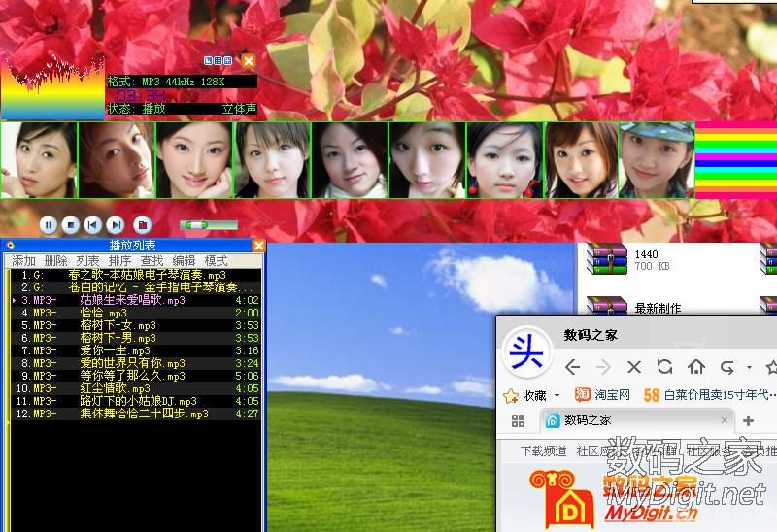The height and width of the screenshot is (532, 777).
Task: Select track 8 爱的世界只有你.mp3
Action: [136, 363]
